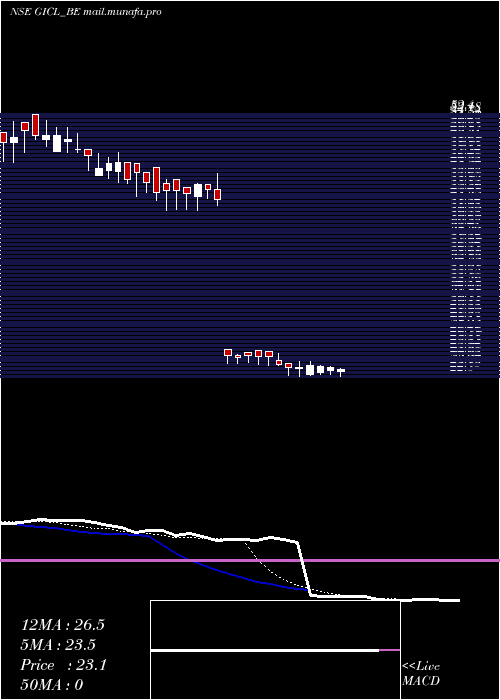This screenshot has height=700, width=500.
Task: Click the highest red candlestick at the top left
Action: (36, 126)
